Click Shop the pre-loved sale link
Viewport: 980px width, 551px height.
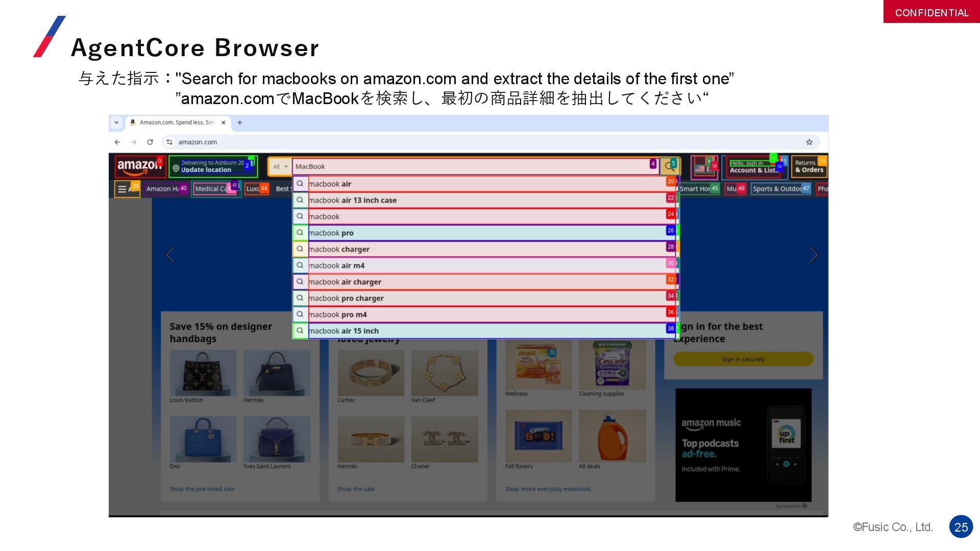tap(202, 489)
